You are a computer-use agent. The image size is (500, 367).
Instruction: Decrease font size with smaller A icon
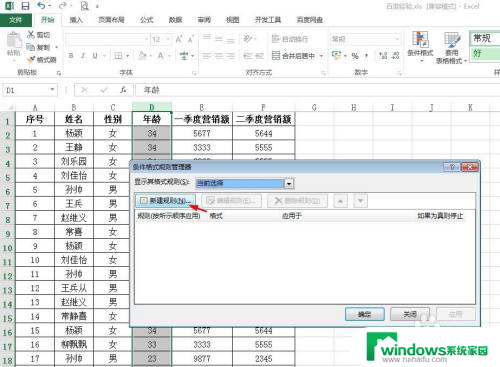coord(191,39)
